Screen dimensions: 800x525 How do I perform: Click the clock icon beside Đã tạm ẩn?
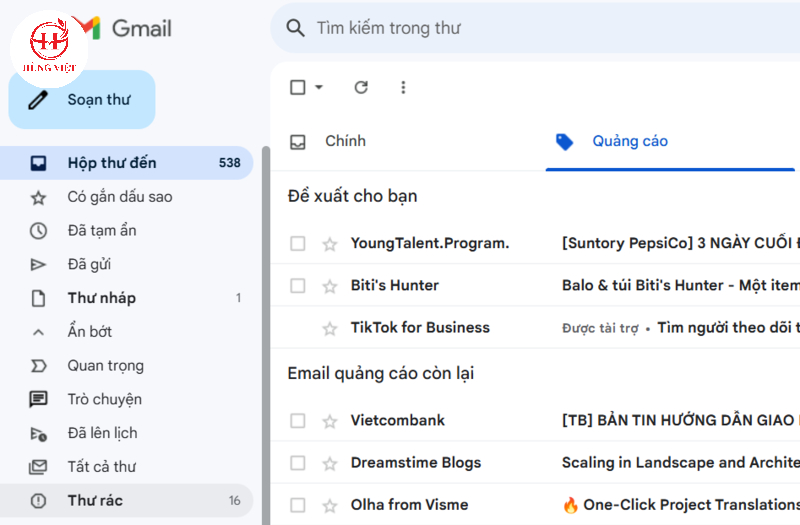pyautogui.click(x=38, y=231)
